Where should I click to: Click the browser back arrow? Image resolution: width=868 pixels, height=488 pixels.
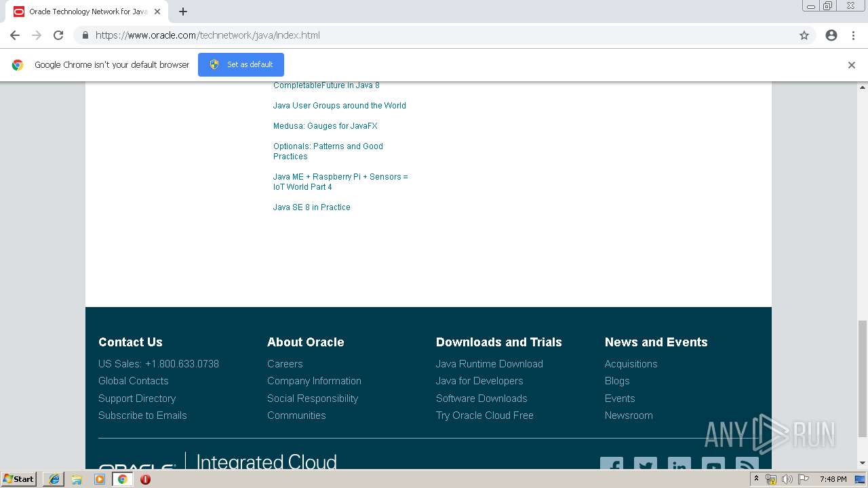point(15,35)
